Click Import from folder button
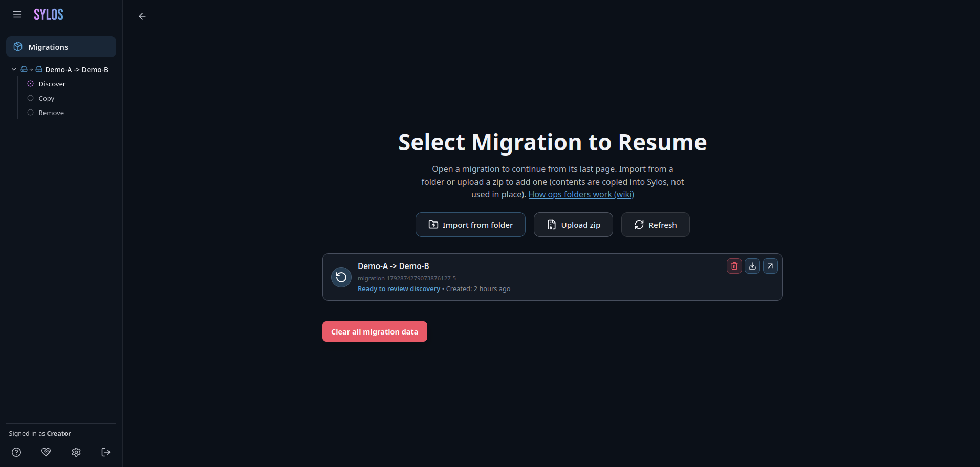 pyautogui.click(x=470, y=225)
